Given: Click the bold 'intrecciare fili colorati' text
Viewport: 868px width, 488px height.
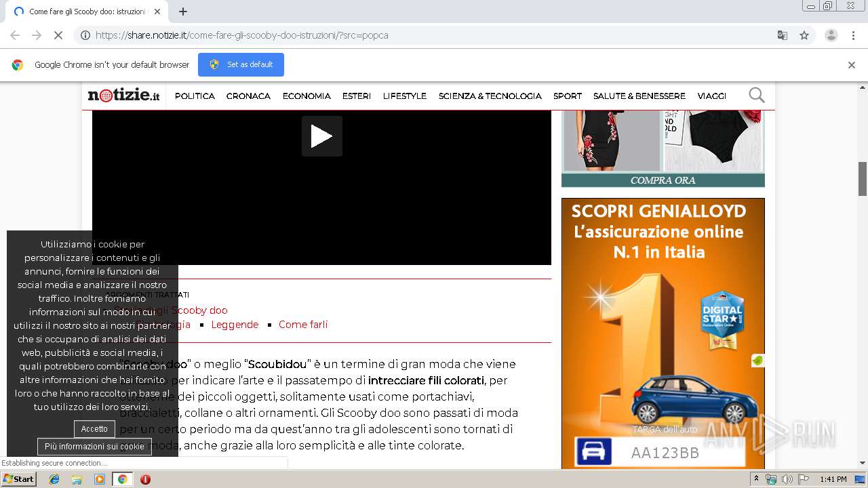Looking at the screenshot, I should click(x=426, y=380).
